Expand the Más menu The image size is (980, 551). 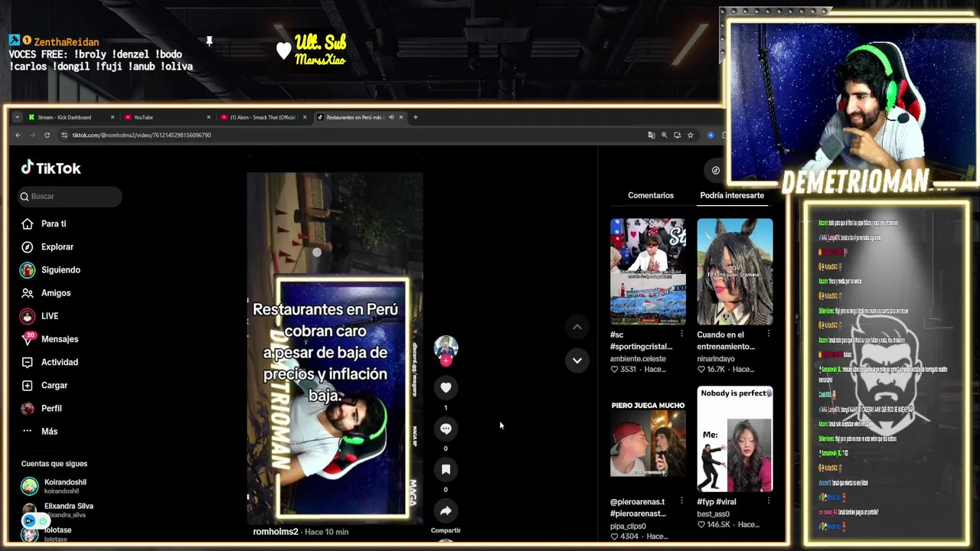tap(49, 432)
